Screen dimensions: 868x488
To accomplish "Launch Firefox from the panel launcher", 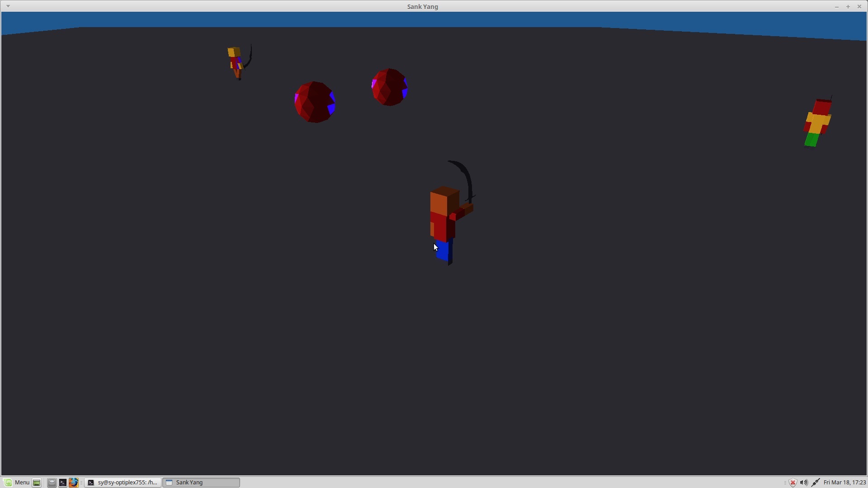I will 74,483.
